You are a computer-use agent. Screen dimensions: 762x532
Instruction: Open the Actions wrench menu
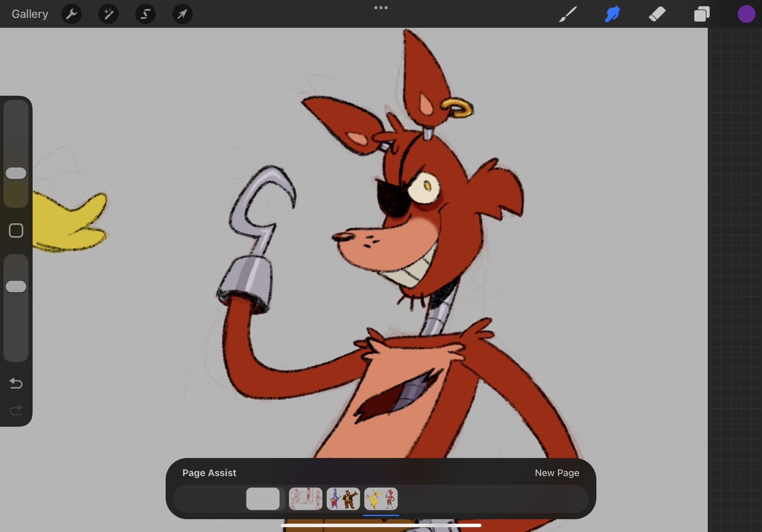tap(71, 14)
